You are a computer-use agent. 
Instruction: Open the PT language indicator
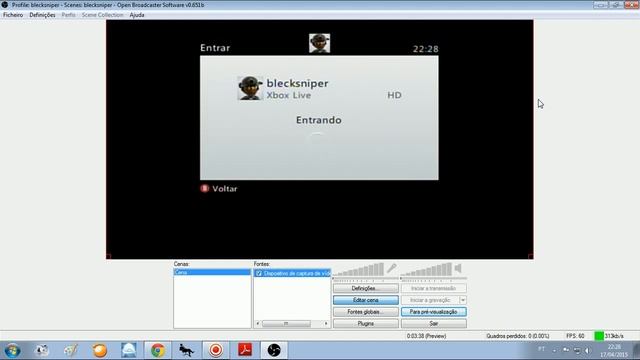(542, 349)
